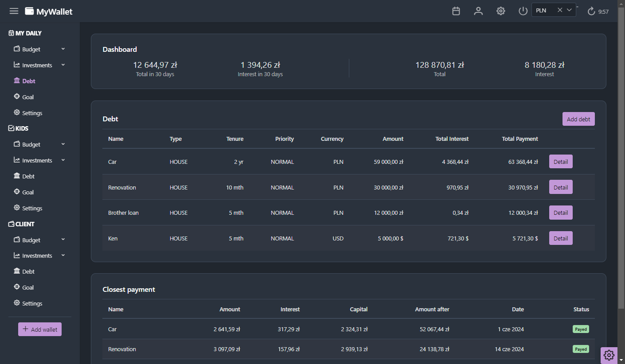This screenshot has width=625, height=364.
Task: Click Client Budget wallet icon
Action: coord(17,240)
